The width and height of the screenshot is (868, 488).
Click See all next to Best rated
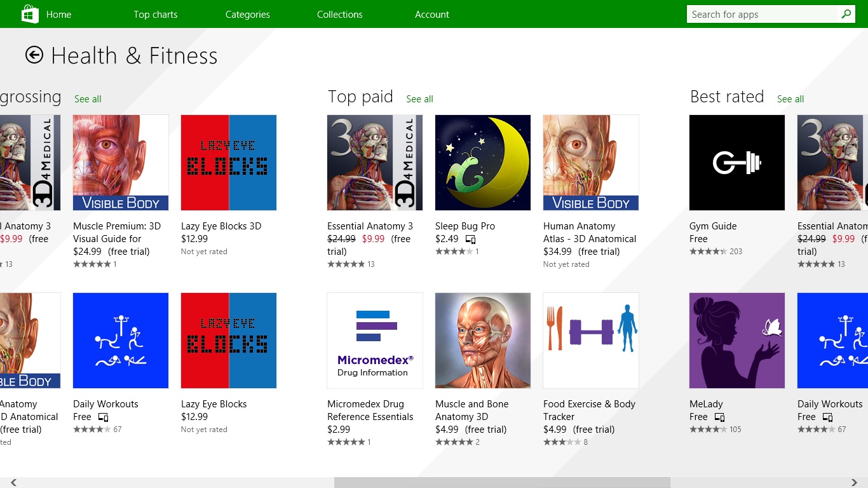click(790, 99)
